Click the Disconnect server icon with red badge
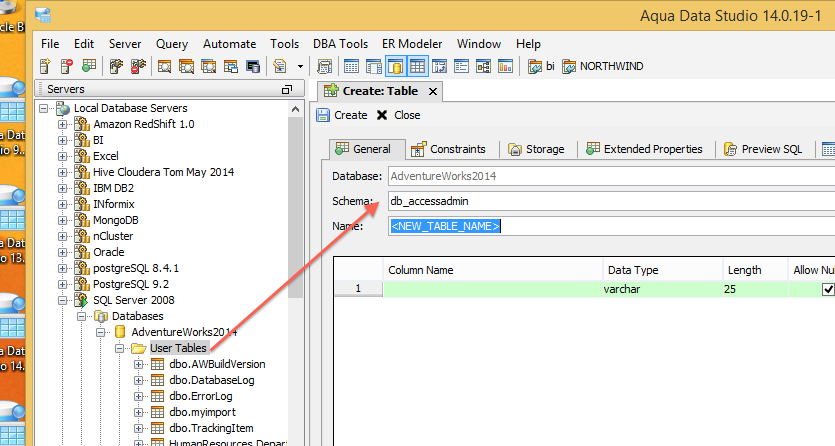The height and width of the screenshot is (446, 835). 138,66
